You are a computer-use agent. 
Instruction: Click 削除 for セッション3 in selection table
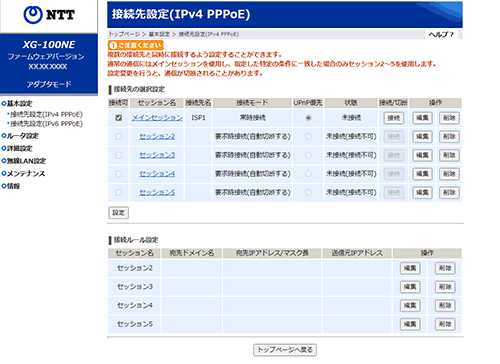point(449,155)
